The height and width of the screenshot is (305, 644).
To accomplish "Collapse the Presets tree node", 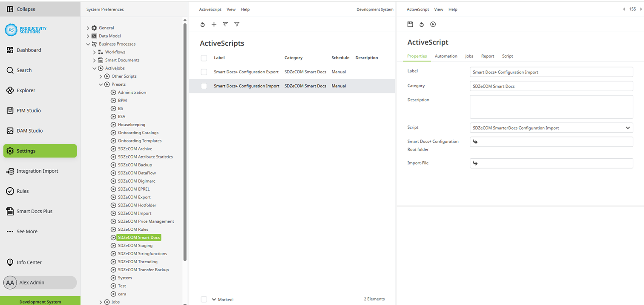I will pos(101,84).
